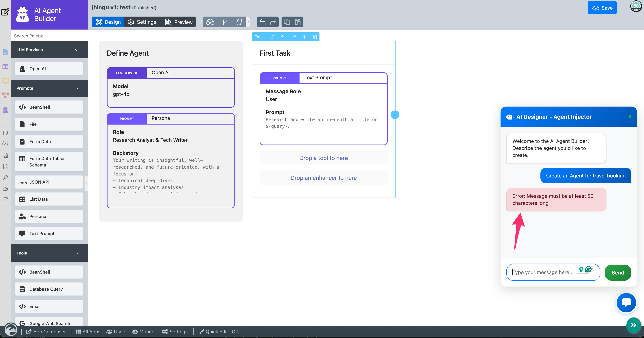Switch to the Preview tab
644x338 pixels.
179,22
